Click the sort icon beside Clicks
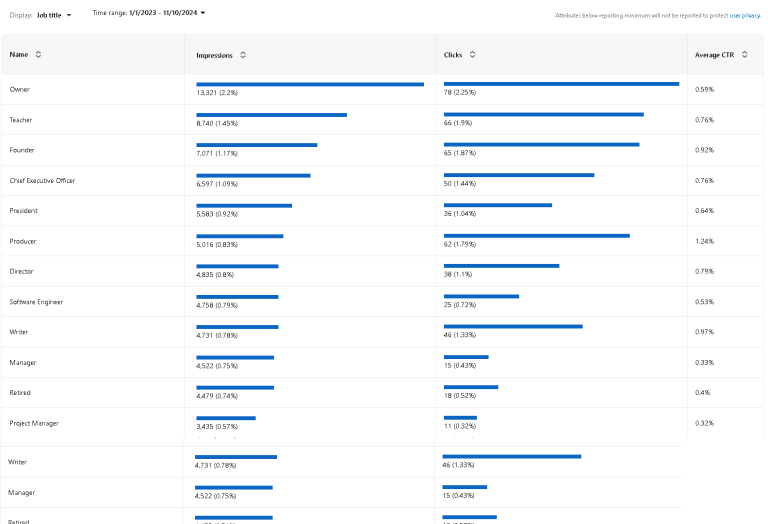Image resolution: width=768 pixels, height=524 pixels. click(472, 55)
